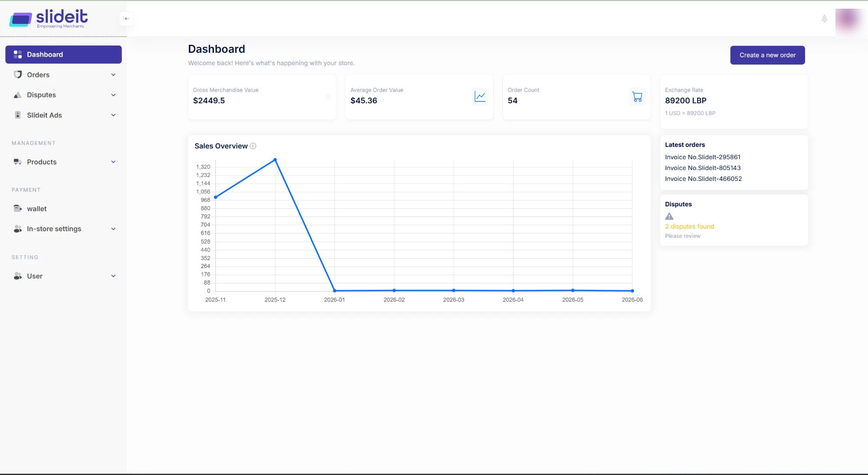Click the '2 disputes found' link
Image resolution: width=868 pixels, height=475 pixels.
(689, 226)
